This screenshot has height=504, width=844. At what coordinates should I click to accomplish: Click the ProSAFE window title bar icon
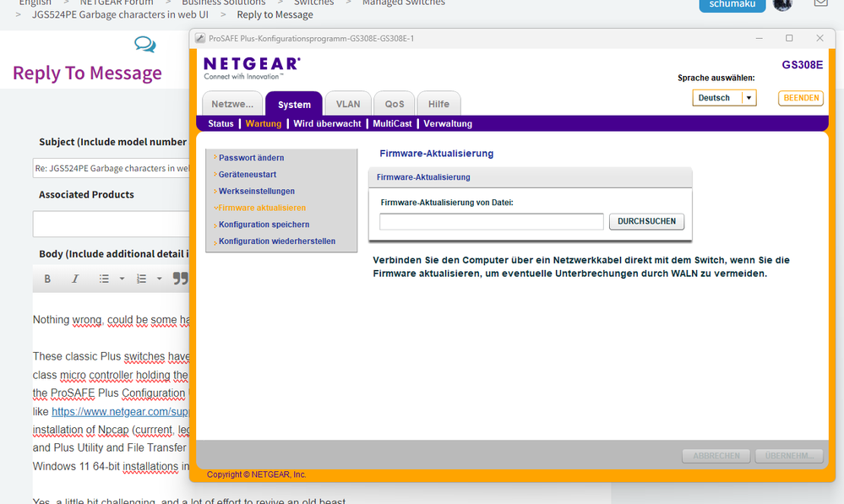(x=200, y=38)
